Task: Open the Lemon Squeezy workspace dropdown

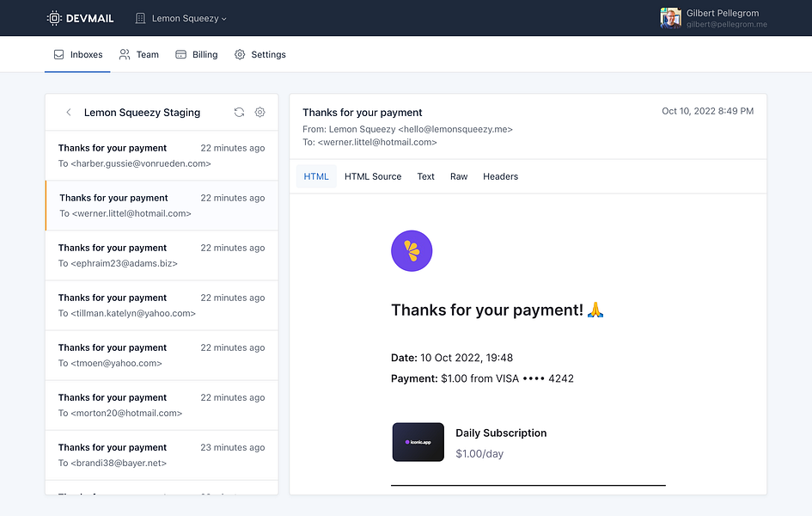Action: tap(180, 17)
